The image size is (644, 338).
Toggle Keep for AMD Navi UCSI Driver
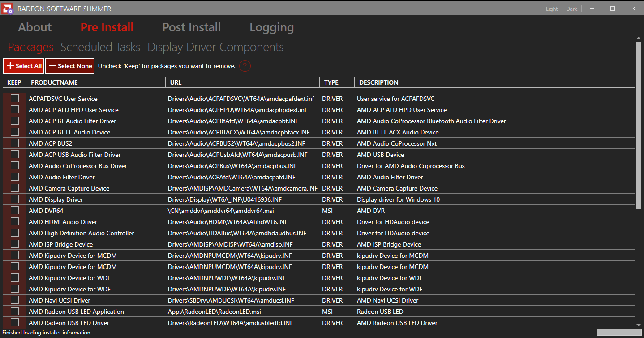pyautogui.click(x=15, y=300)
